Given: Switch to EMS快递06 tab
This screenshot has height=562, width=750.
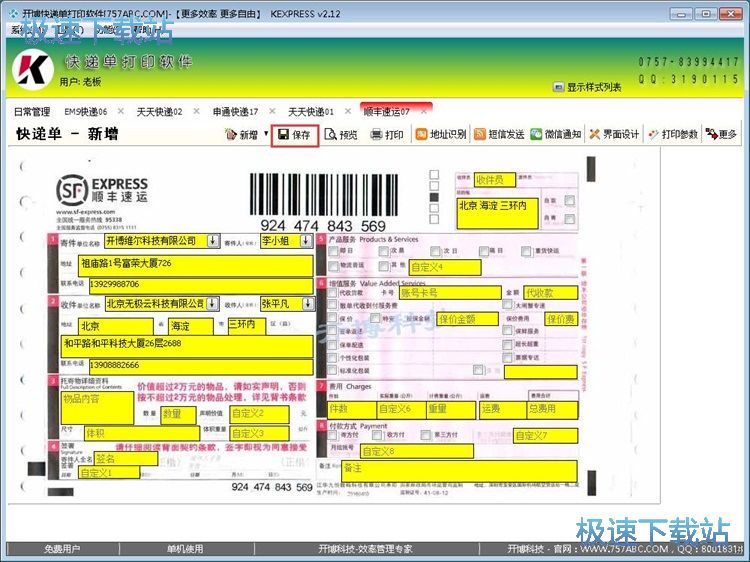Looking at the screenshot, I should [x=86, y=112].
